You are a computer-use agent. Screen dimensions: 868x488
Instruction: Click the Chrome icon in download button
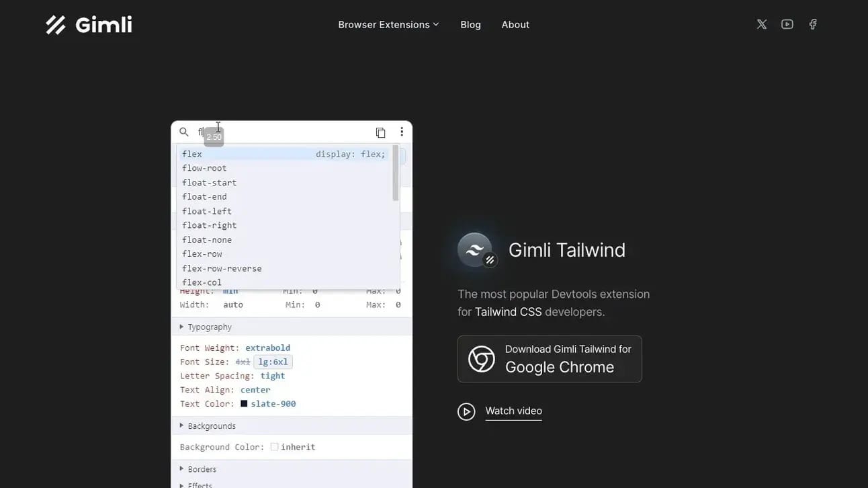[482, 359]
